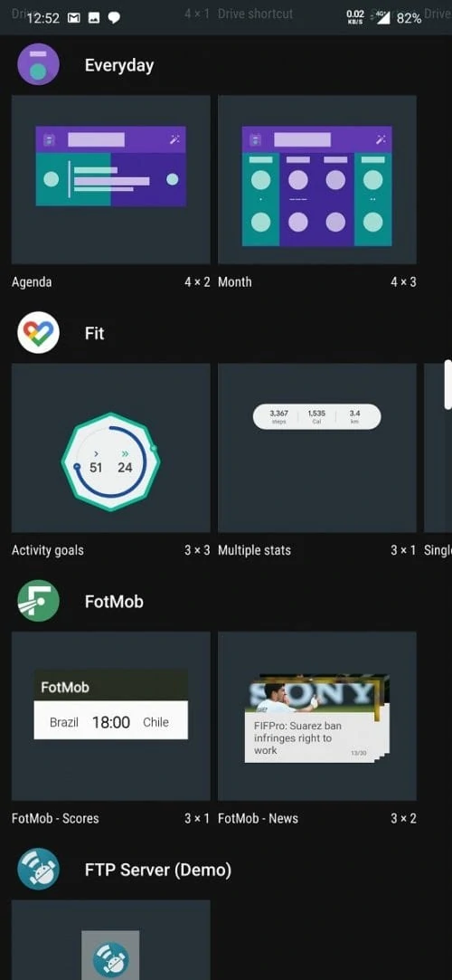Screen dimensions: 452x980
Task: Pick the FotMob Scores widget preview
Action: tap(110, 716)
